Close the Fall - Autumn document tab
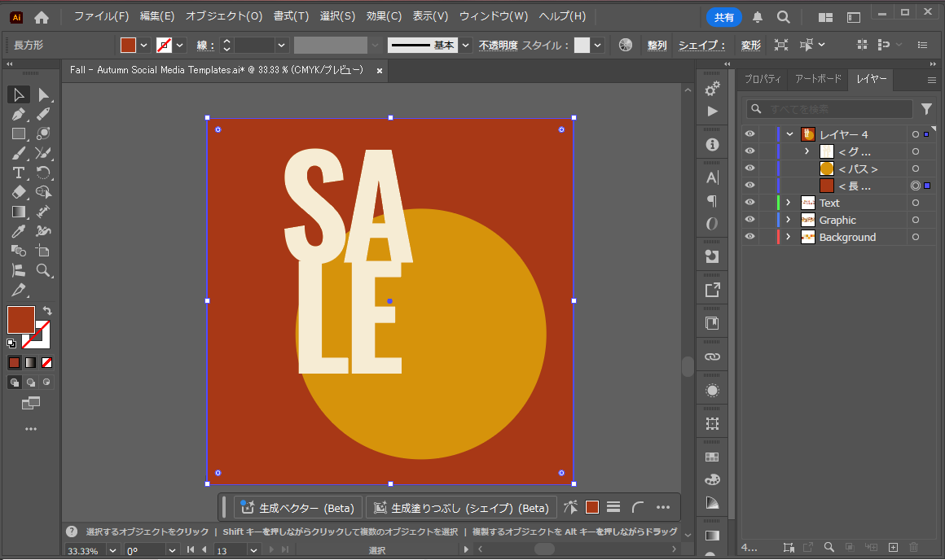The image size is (945, 560). click(x=380, y=71)
